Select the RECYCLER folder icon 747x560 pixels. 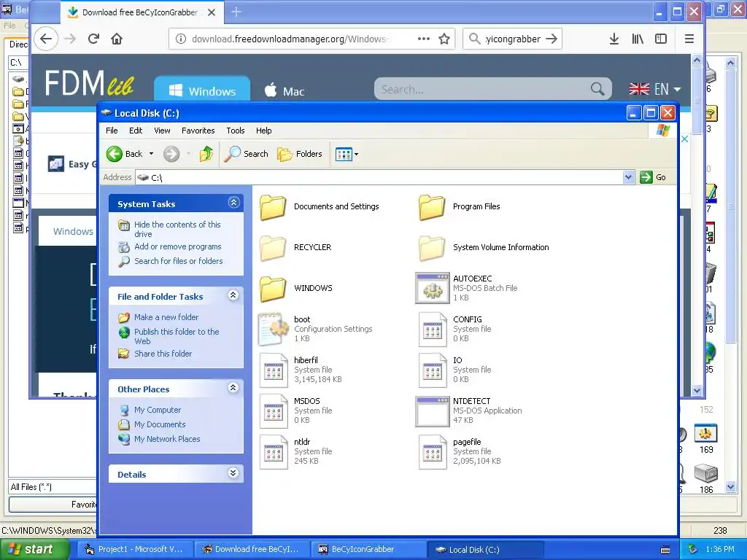point(273,248)
